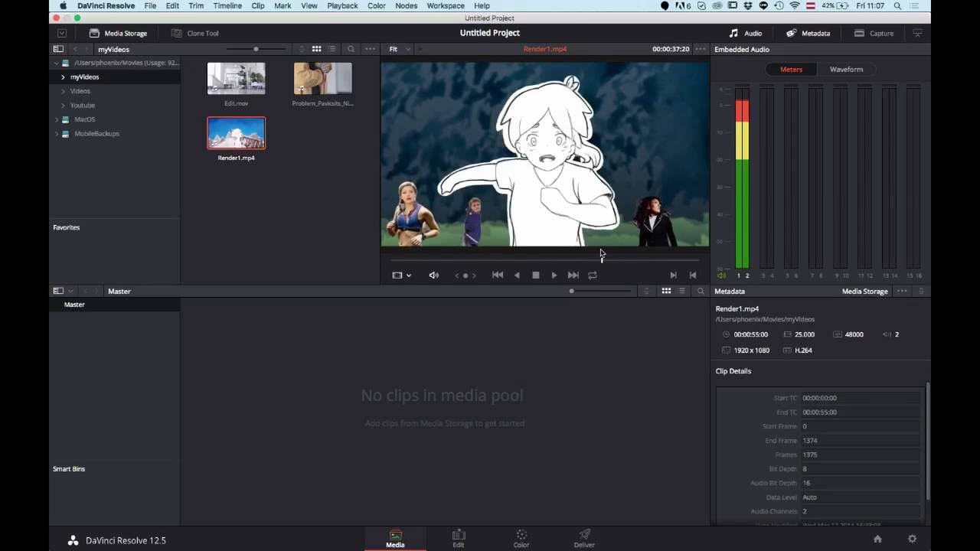
Task: Jump to the last frame
Action: point(573,275)
